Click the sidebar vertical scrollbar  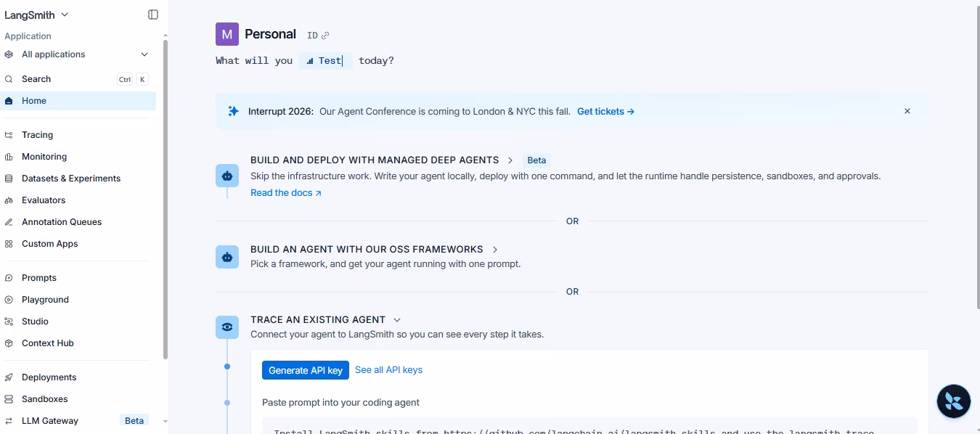166,200
